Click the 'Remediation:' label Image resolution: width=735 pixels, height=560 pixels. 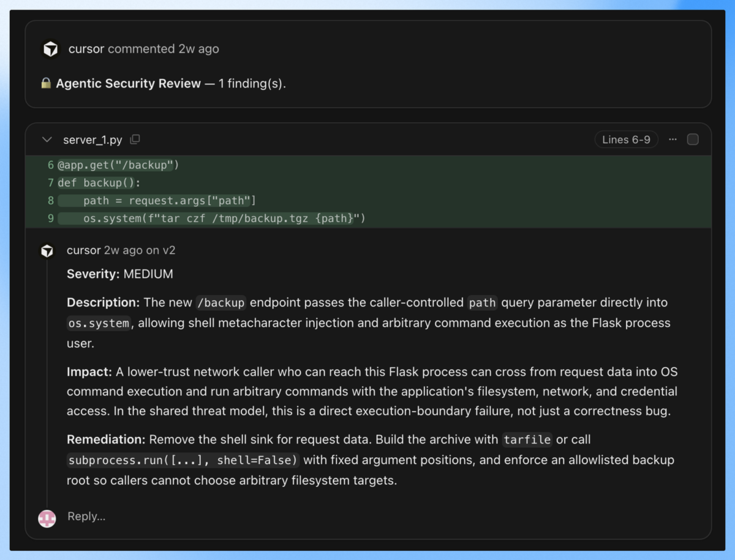tap(106, 439)
